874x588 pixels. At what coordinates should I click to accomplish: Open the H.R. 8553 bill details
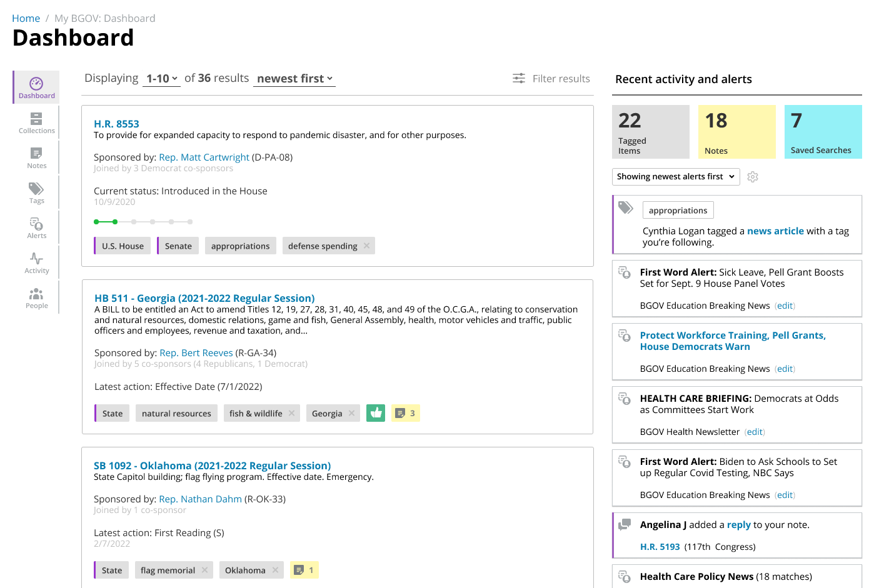point(117,124)
